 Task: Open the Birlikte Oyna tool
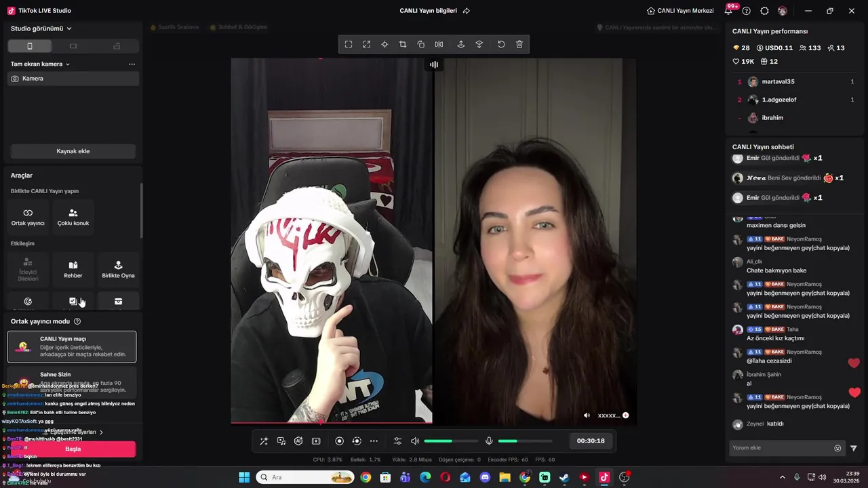pyautogui.click(x=118, y=269)
